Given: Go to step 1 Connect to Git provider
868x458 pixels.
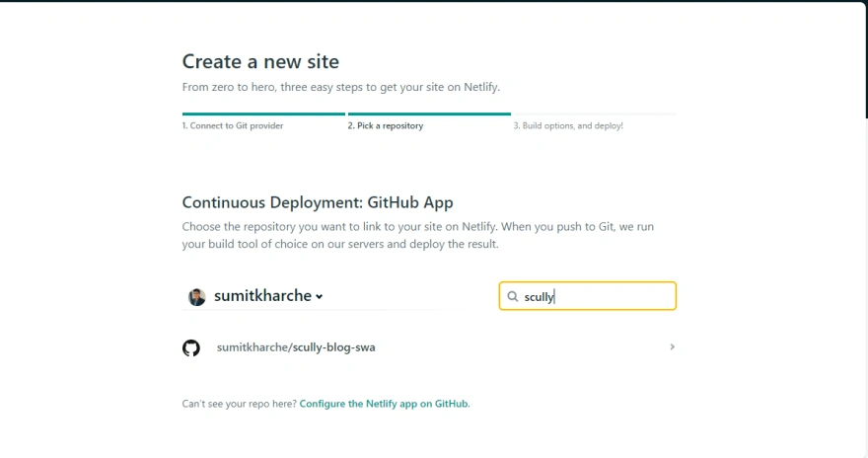Looking at the screenshot, I should (x=233, y=125).
